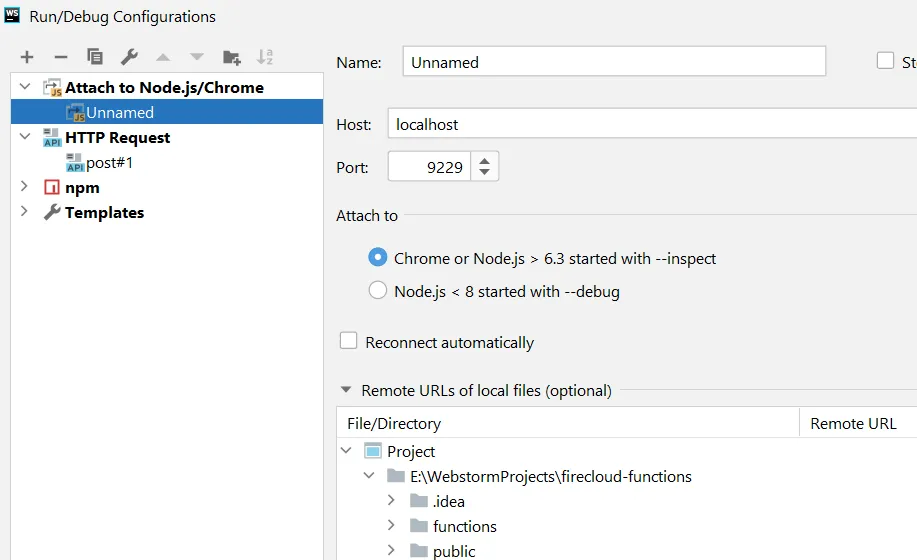Decrease Port value with down stepper
The image size is (917, 560).
click(x=485, y=173)
